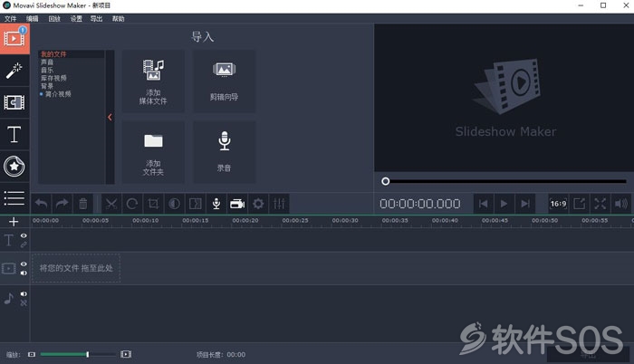Click the Undo arrow in toolbar
The width and height of the screenshot is (634, 364).
pos(42,204)
